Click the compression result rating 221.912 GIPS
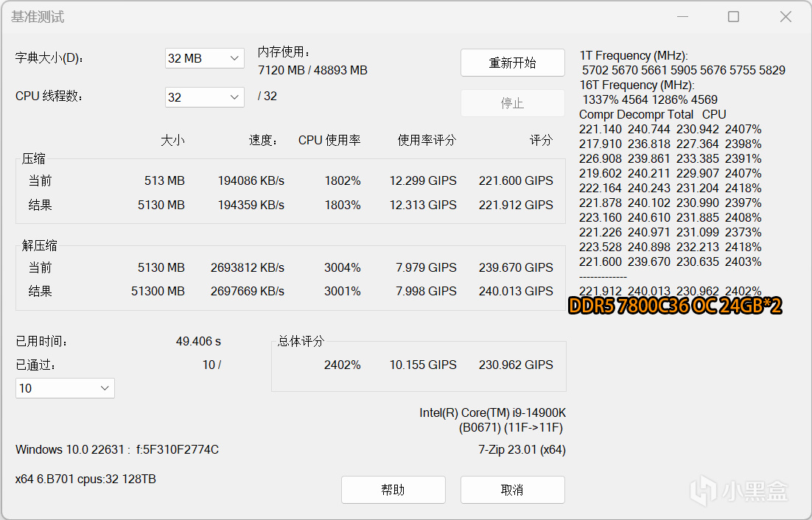The width and height of the screenshot is (812, 520). [516, 205]
